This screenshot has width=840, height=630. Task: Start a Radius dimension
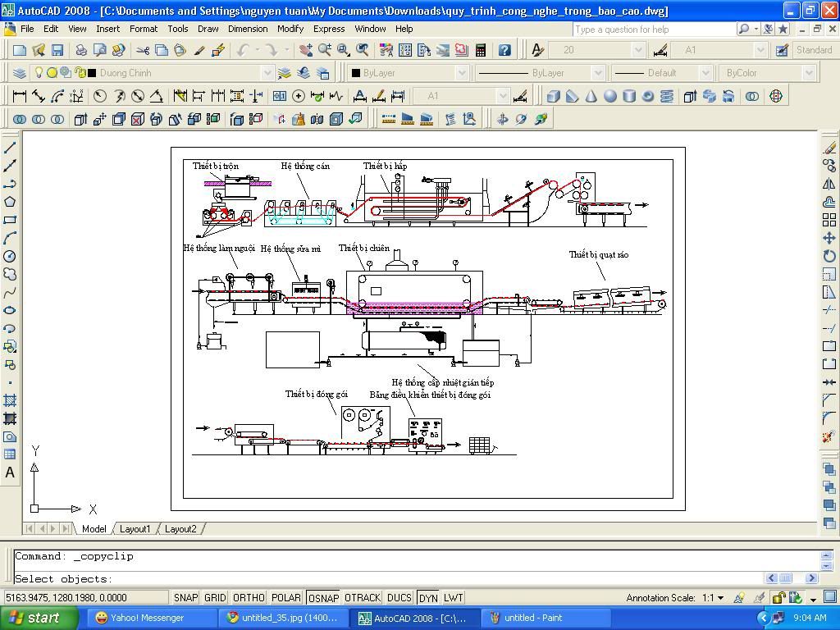99,97
